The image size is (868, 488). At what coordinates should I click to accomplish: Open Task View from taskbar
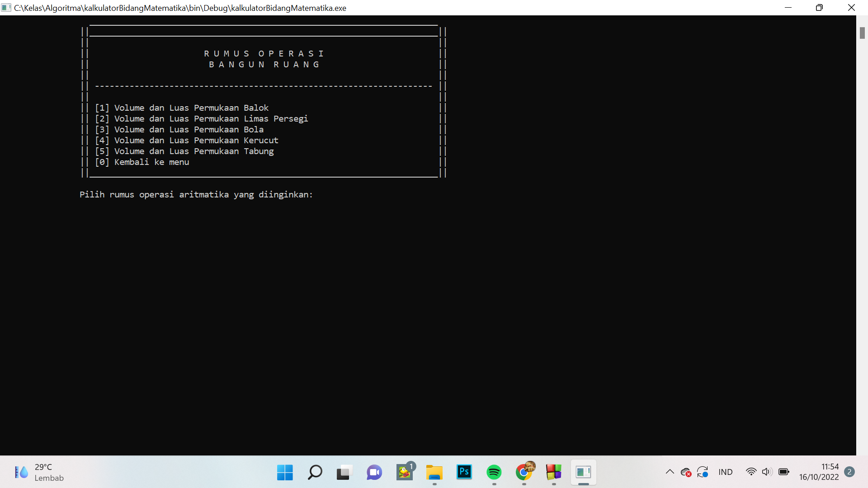(x=344, y=473)
